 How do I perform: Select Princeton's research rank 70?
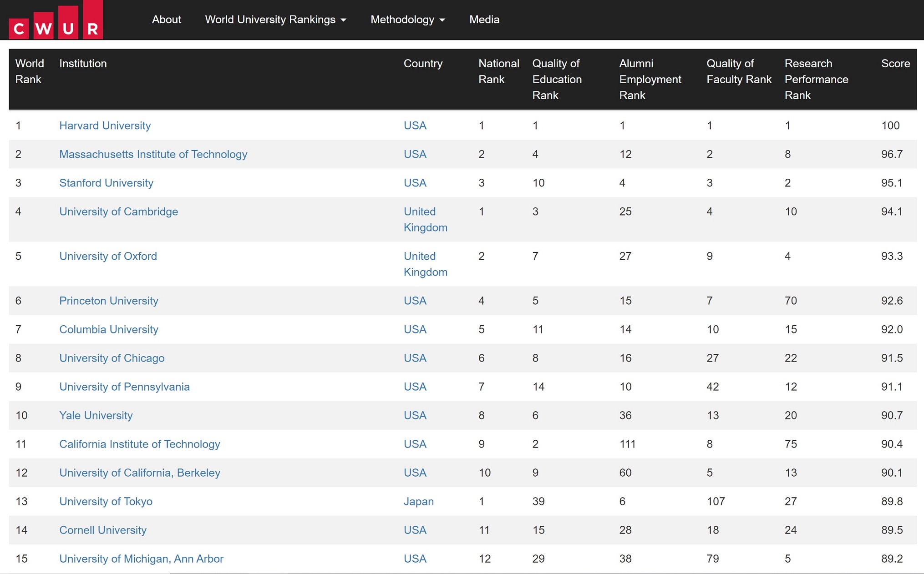point(791,301)
